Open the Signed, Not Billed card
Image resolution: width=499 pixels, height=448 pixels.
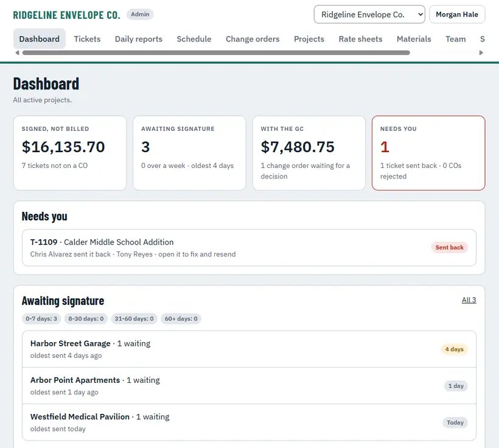click(x=70, y=153)
